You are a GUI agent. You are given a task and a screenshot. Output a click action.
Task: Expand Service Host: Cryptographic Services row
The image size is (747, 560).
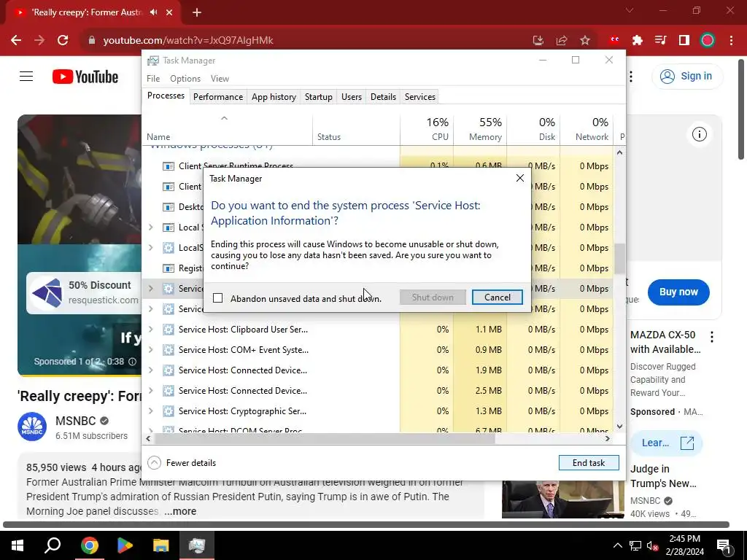(150, 411)
